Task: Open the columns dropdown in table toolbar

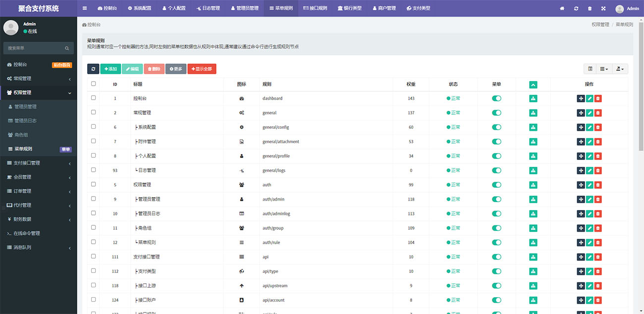Action: (x=604, y=69)
